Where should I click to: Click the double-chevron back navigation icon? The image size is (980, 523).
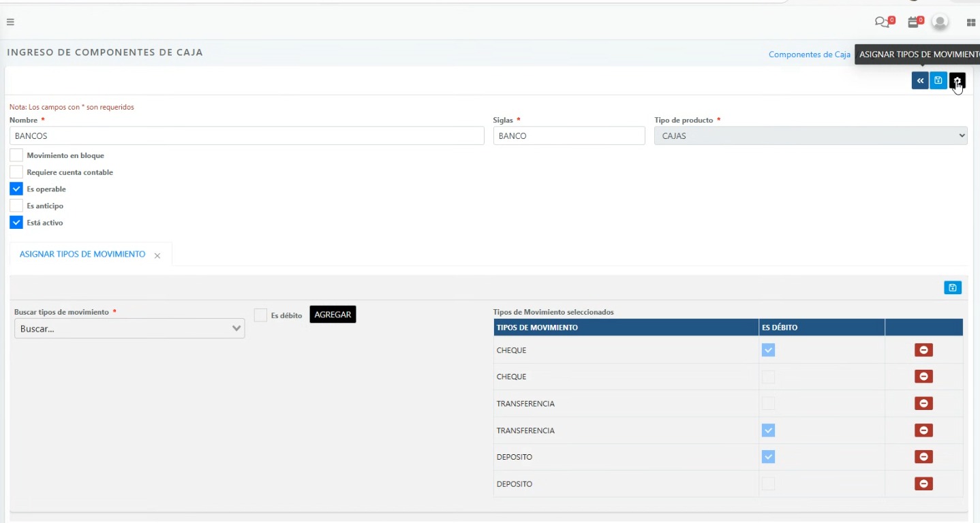[x=919, y=80]
